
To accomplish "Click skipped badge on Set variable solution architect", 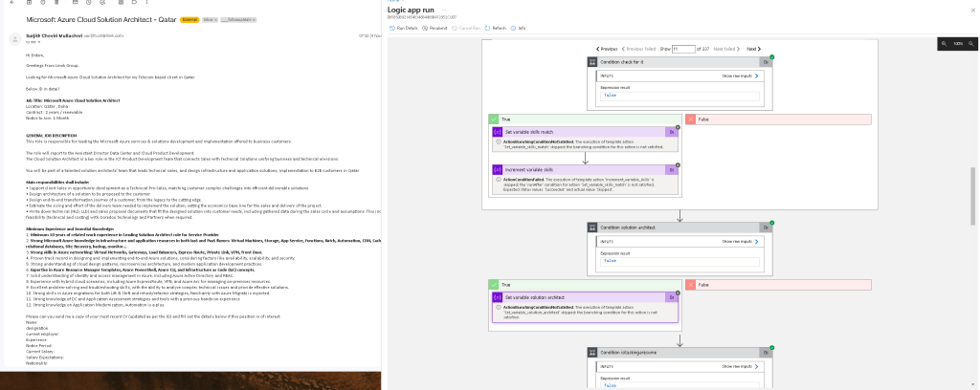I will point(678,292).
